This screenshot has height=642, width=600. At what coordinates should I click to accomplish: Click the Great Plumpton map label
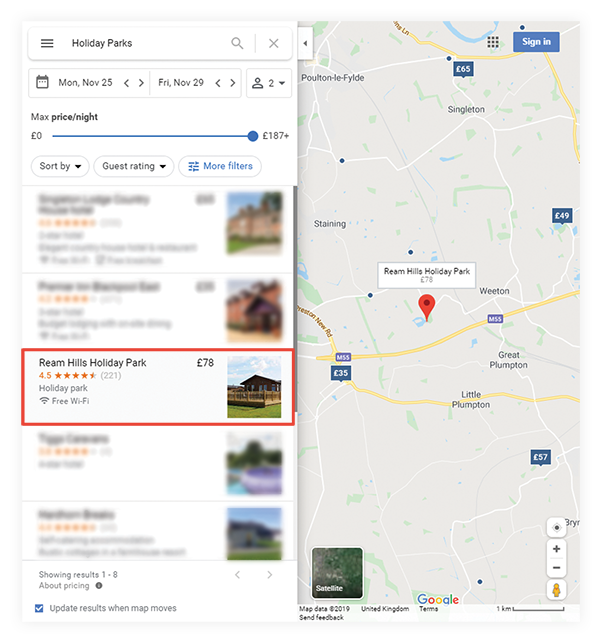click(x=508, y=360)
